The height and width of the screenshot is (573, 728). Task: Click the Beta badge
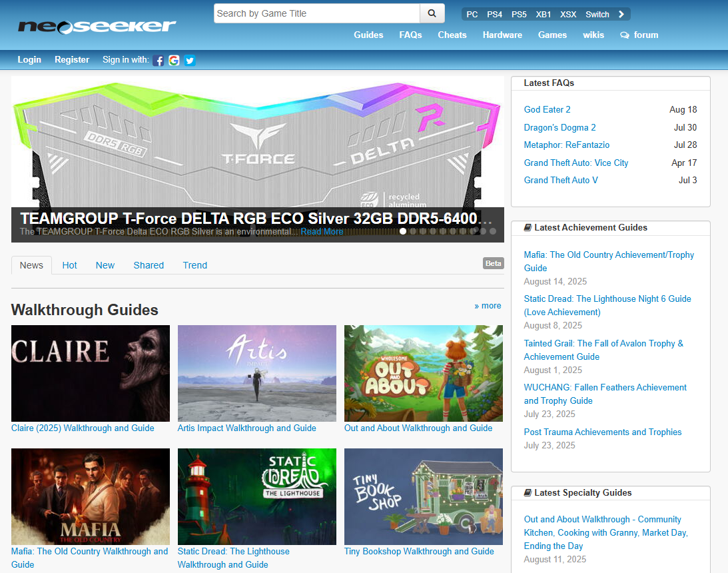pos(493,263)
